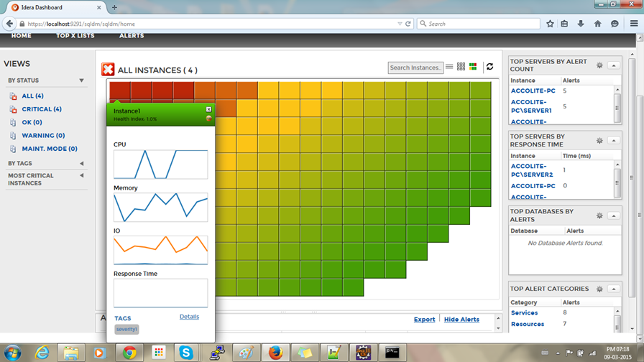Click the Memory chart in Instance1 popup

tap(160, 208)
